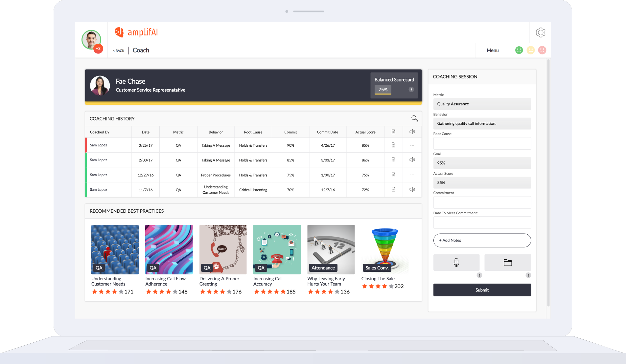
Task: Click star rating for Closing The Sale
Action: pyautogui.click(x=378, y=286)
